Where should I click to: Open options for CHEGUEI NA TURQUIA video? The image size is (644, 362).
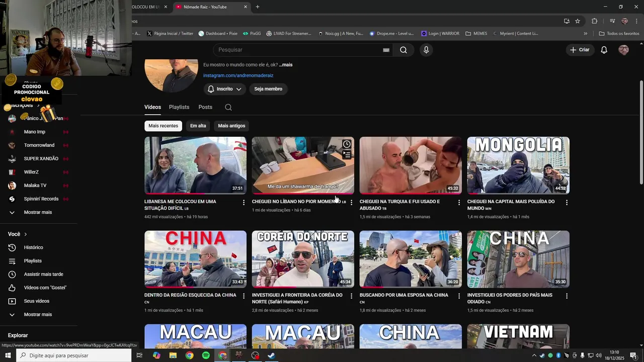[459, 202]
